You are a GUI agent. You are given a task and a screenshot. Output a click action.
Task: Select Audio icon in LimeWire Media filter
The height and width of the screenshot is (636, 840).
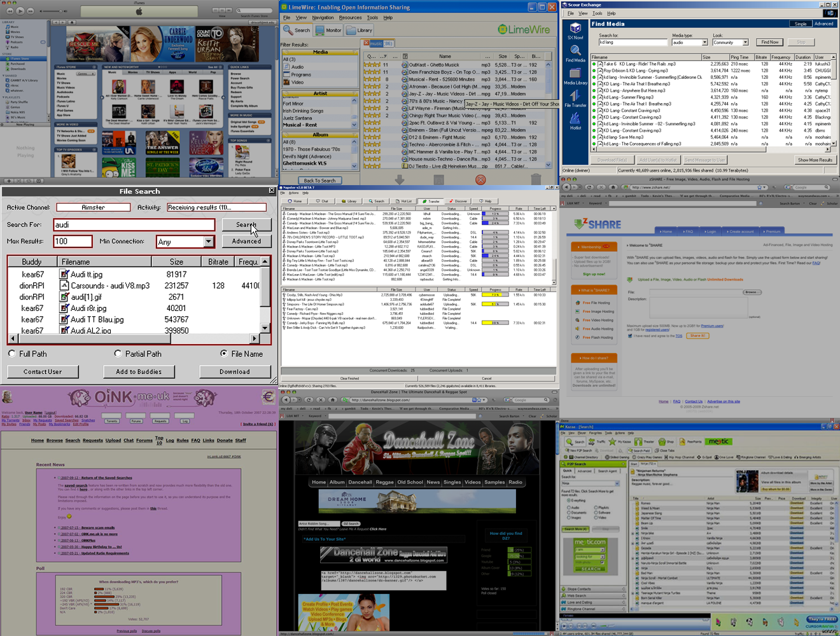point(286,67)
